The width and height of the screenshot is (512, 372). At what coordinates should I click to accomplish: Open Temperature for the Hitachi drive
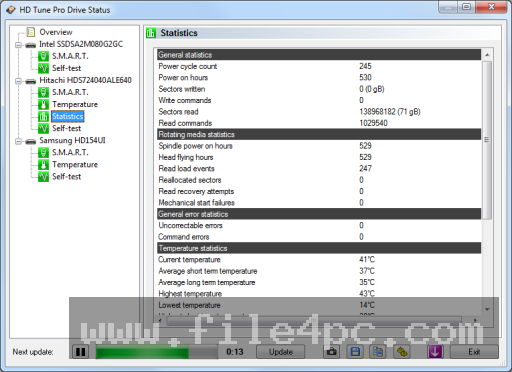(x=75, y=104)
